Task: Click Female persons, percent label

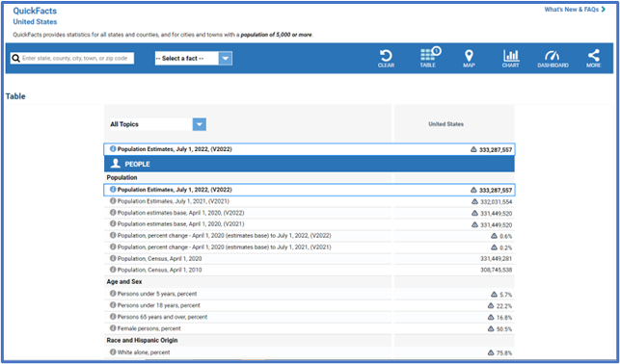Action: point(149,328)
